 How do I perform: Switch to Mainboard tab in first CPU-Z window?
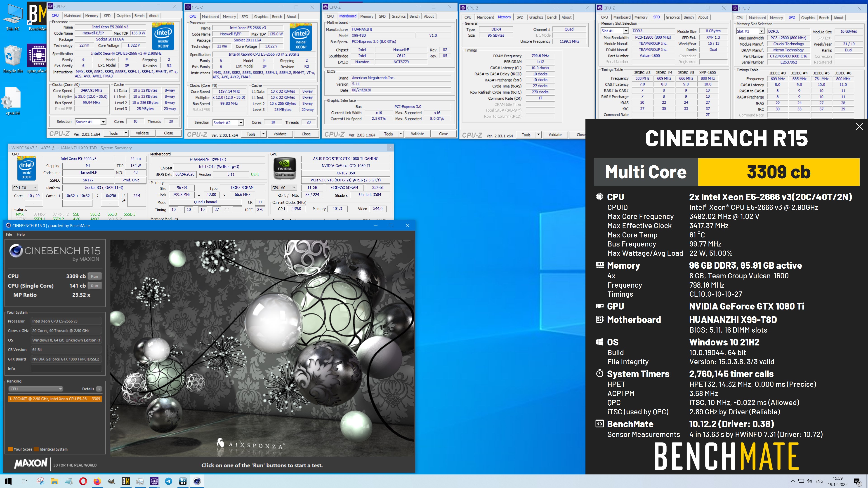pyautogui.click(x=72, y=16)
